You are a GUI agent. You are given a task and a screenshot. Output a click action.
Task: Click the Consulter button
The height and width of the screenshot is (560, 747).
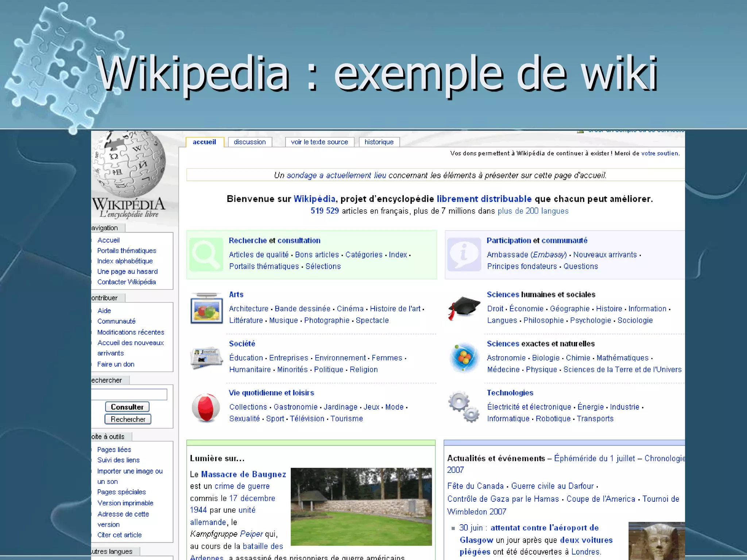coord(127,407)
